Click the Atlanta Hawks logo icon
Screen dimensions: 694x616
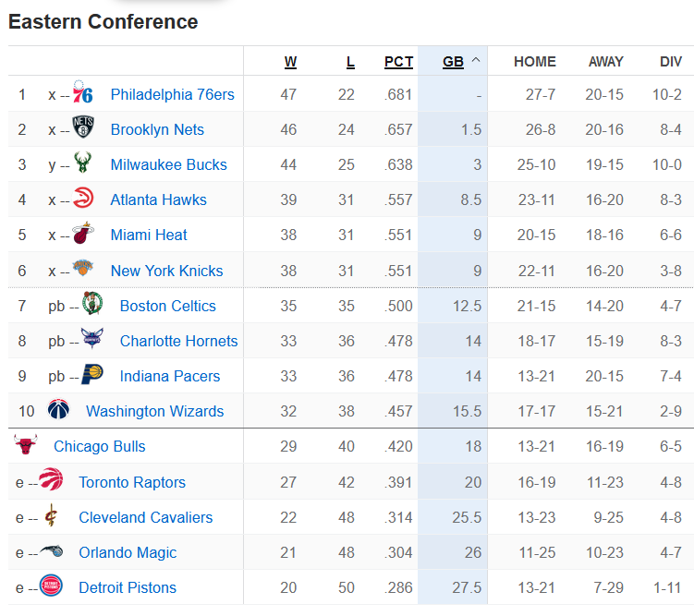[83, 198]
